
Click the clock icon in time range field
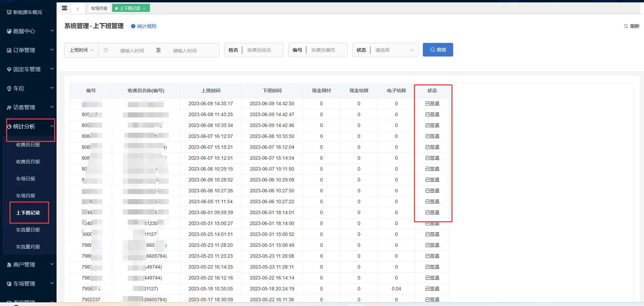click(x=106, y=50)
